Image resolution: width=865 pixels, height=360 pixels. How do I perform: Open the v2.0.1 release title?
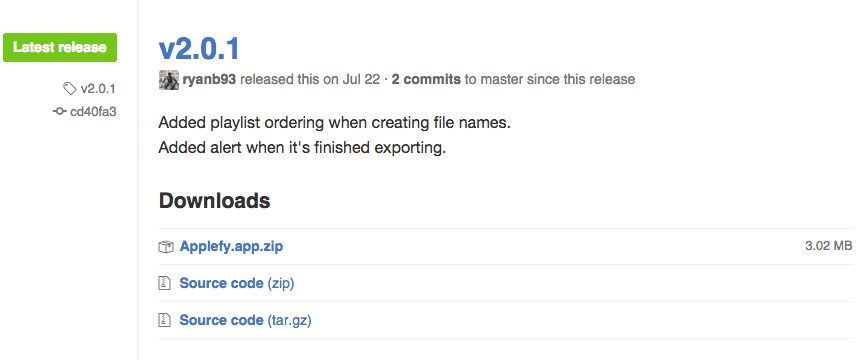(199, 49)
